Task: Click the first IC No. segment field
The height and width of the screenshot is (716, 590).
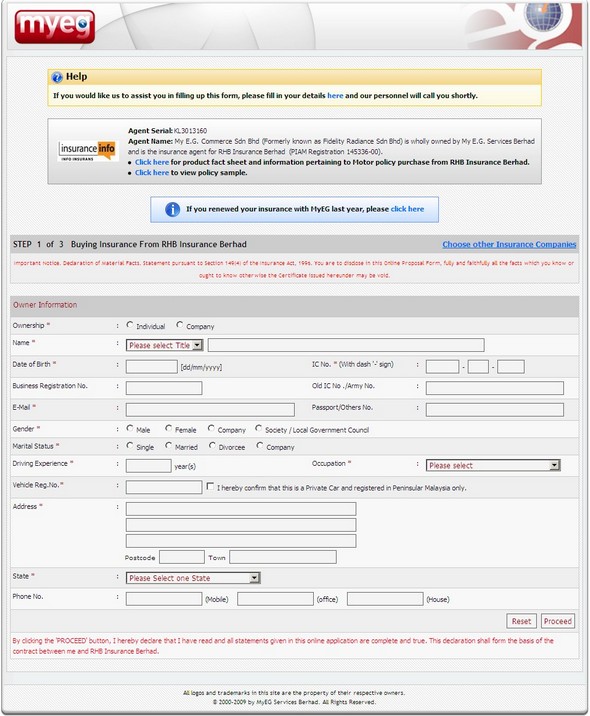Action: (442, 367)
